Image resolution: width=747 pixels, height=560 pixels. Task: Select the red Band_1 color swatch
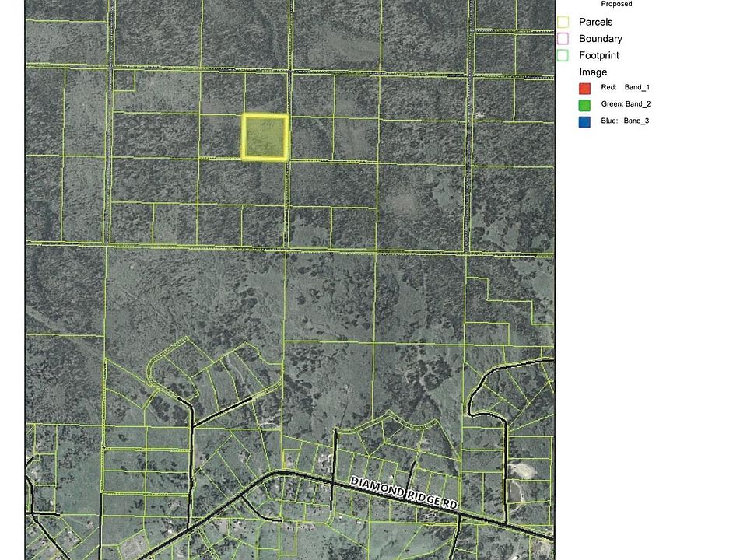click(584, 88)
